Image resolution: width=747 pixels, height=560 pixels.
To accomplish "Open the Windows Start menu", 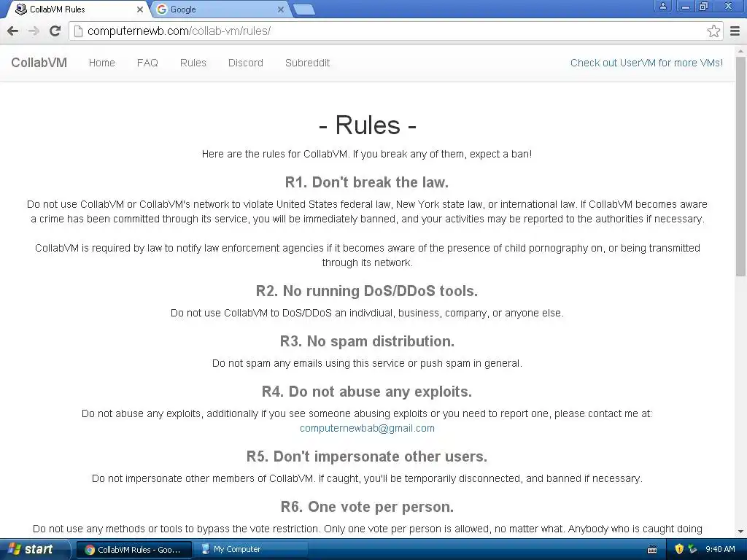I will tap(35, 549).
